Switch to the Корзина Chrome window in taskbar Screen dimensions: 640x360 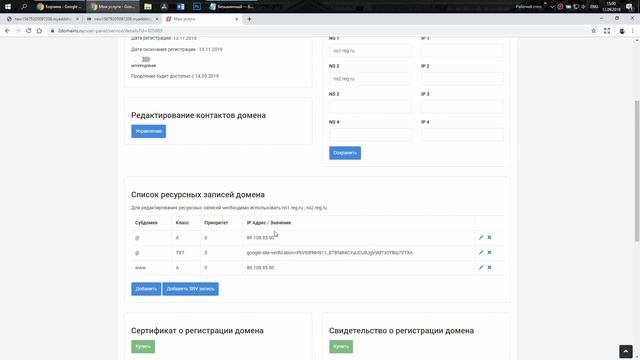[60, 7]
